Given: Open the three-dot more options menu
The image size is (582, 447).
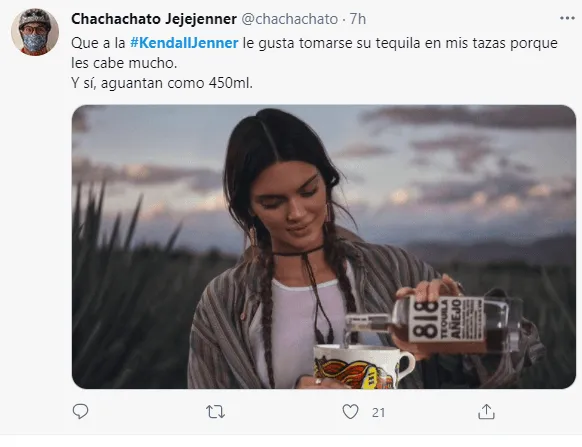Looking at the screenshot, I should point(568,18).
